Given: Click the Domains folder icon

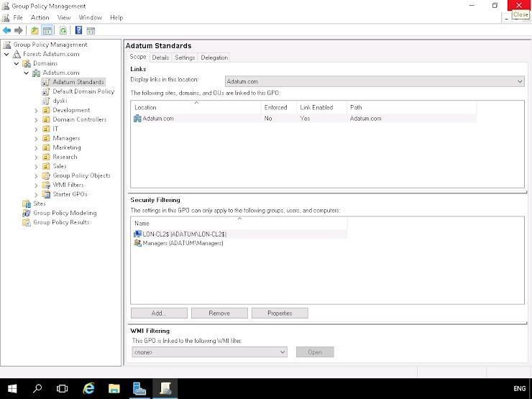Looking at the screenshot, I should pos(27,63).
